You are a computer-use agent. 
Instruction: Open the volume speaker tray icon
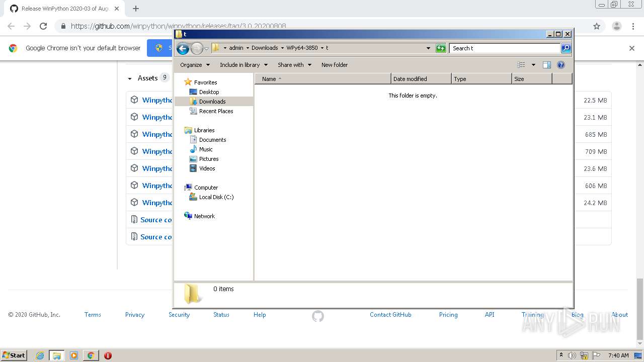click(572, 355)
